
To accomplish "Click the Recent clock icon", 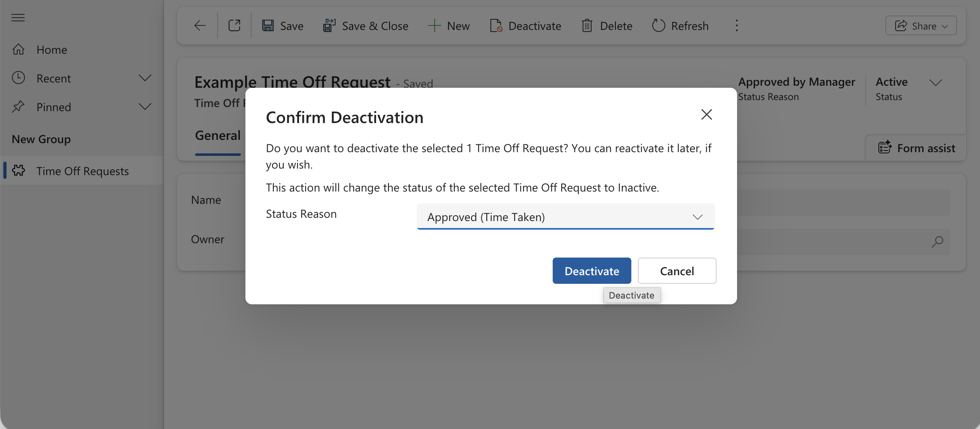I will coord(18,78).
